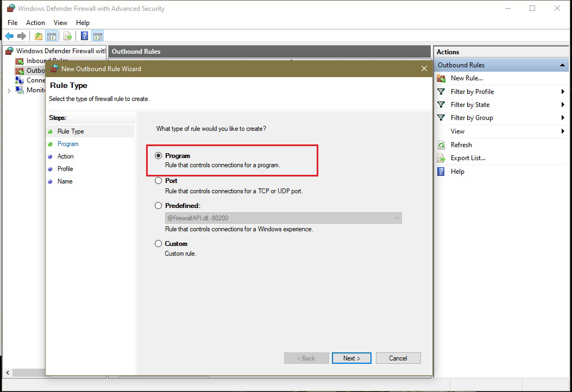This screenshot has width=572, height=392.
Task: Click the Forward arrow toolbar icon
Action: click(22, 36)
